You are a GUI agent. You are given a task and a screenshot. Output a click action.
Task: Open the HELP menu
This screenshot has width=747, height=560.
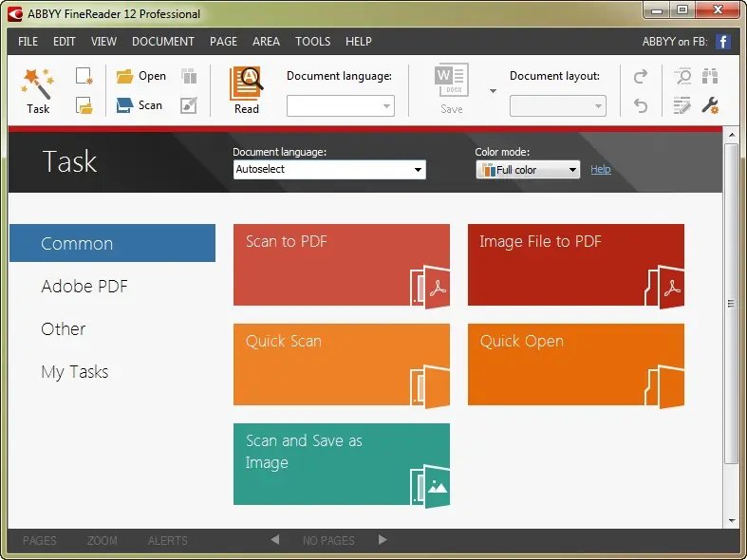coord(359,42)
